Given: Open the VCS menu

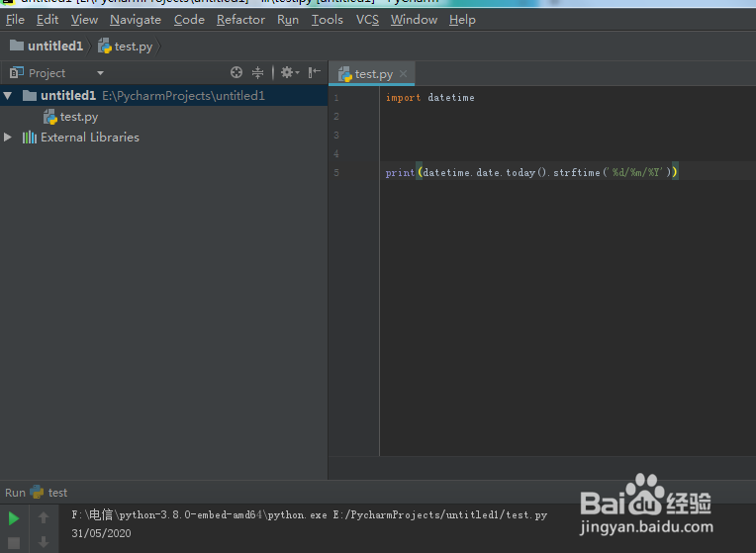Looking at the screenshot, I should coord(367,20).
